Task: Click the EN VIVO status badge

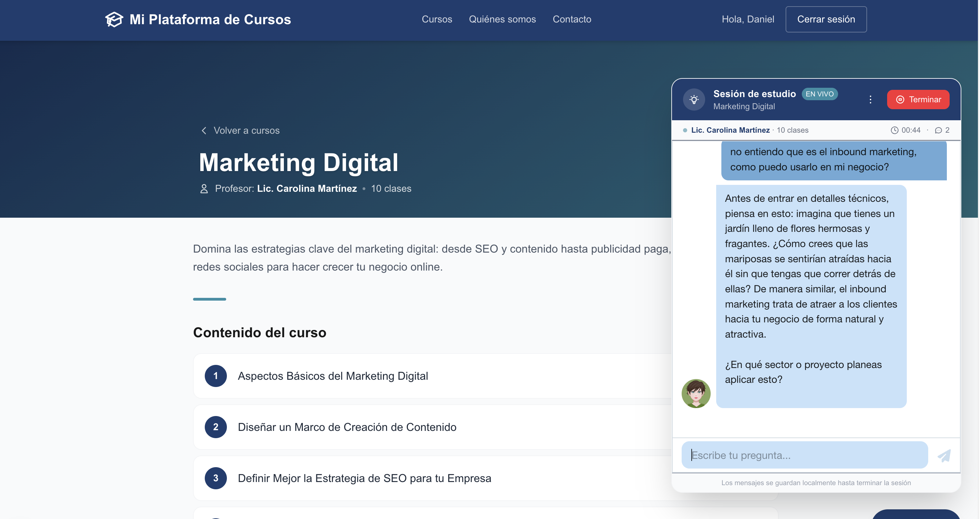Action: [819, 94]
